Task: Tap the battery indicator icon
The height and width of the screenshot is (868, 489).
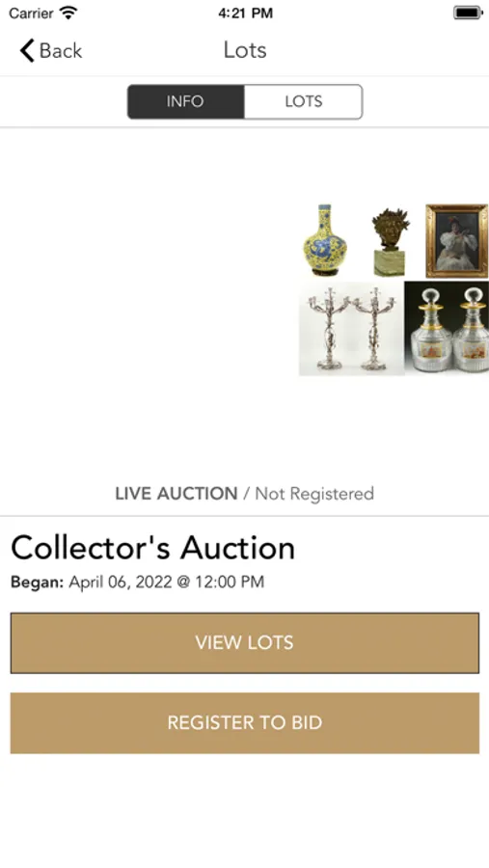Action: point(468,13)
